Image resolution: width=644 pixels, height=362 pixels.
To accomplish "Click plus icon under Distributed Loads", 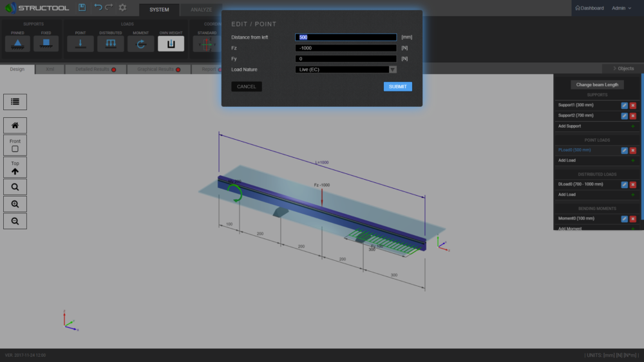I will 633,195.
